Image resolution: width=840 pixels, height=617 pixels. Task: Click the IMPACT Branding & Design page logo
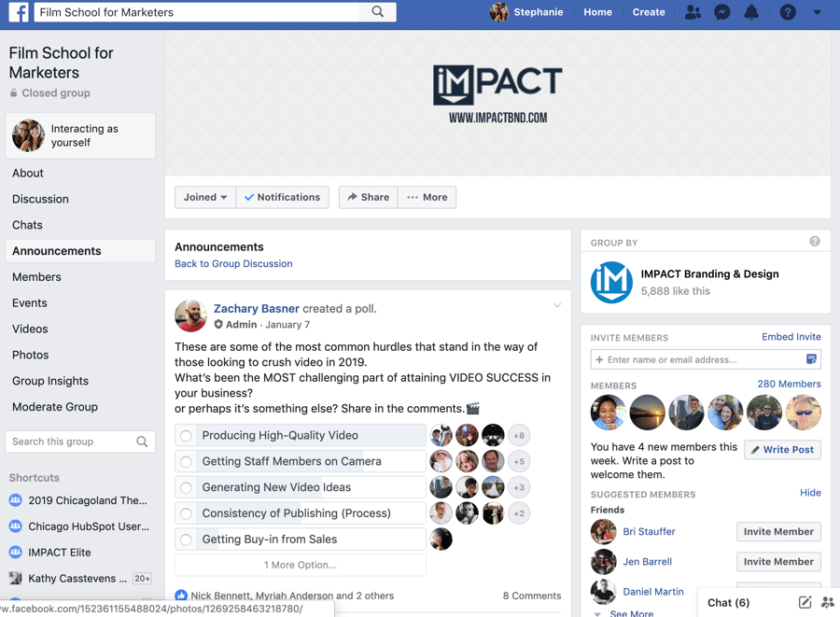[611, 282]
